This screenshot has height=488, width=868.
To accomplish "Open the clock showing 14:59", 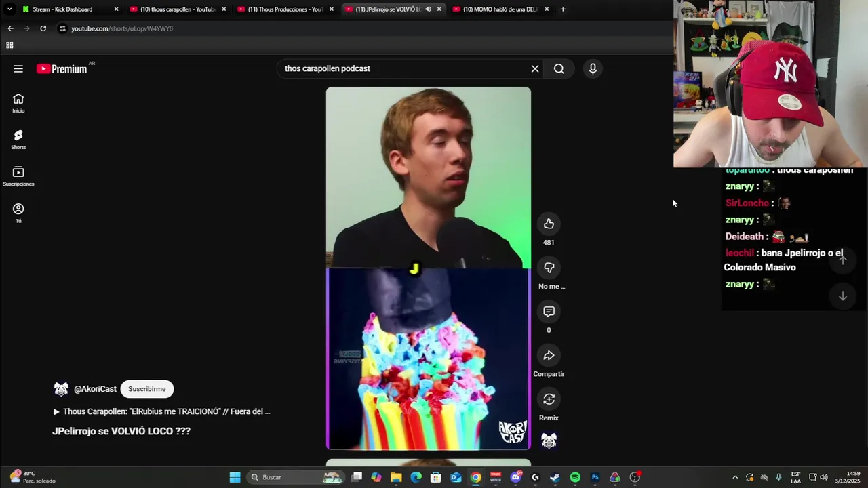I will tap(848, 477).
